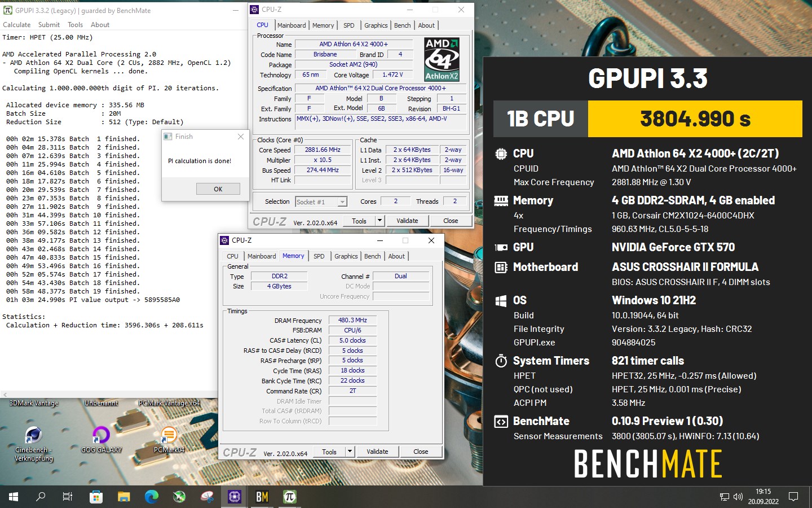This screenshot has height=508, width=812.
Task: Click the 3804.990 s score result
Action: tap(695, 119)
